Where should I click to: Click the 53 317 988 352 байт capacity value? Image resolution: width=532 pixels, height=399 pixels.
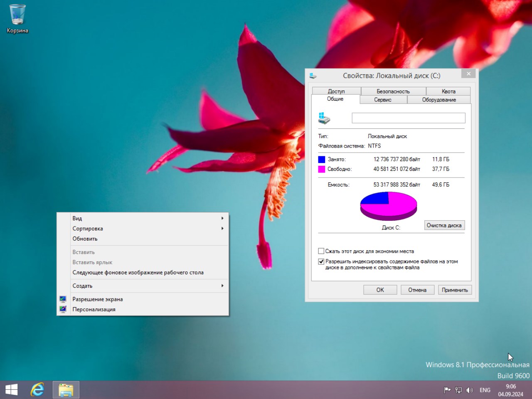[397, 185]
